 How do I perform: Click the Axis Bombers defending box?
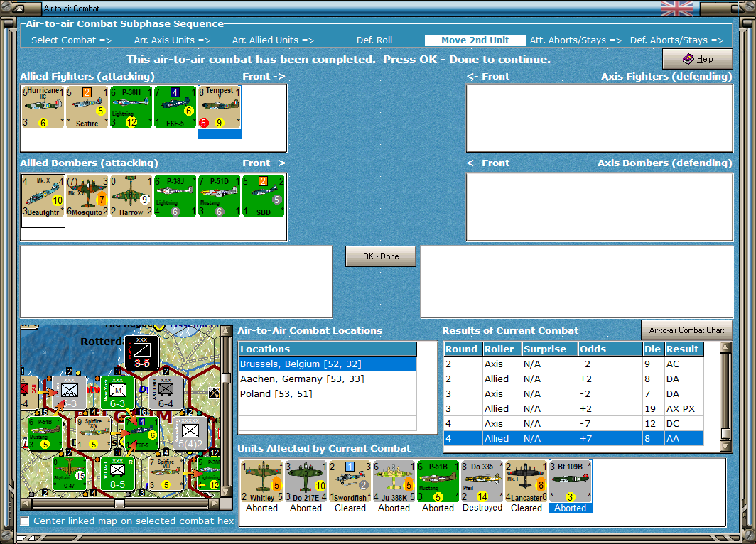pos(599,207)
